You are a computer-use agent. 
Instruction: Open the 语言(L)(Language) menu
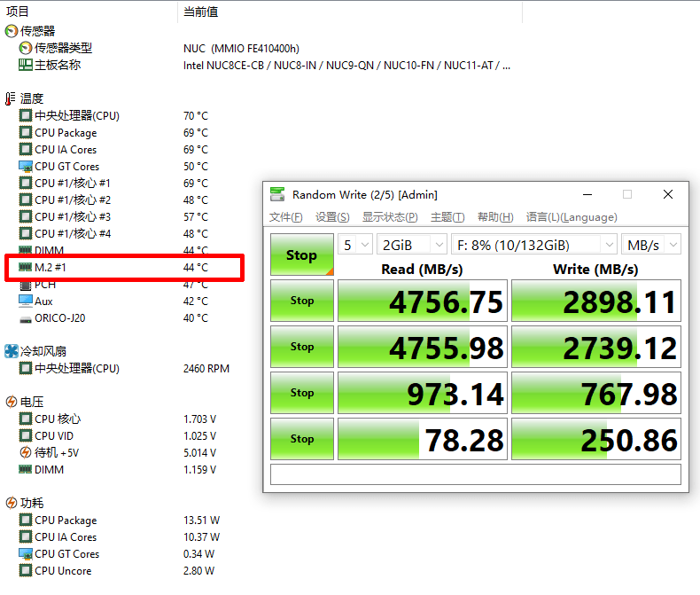pos(572,217)
